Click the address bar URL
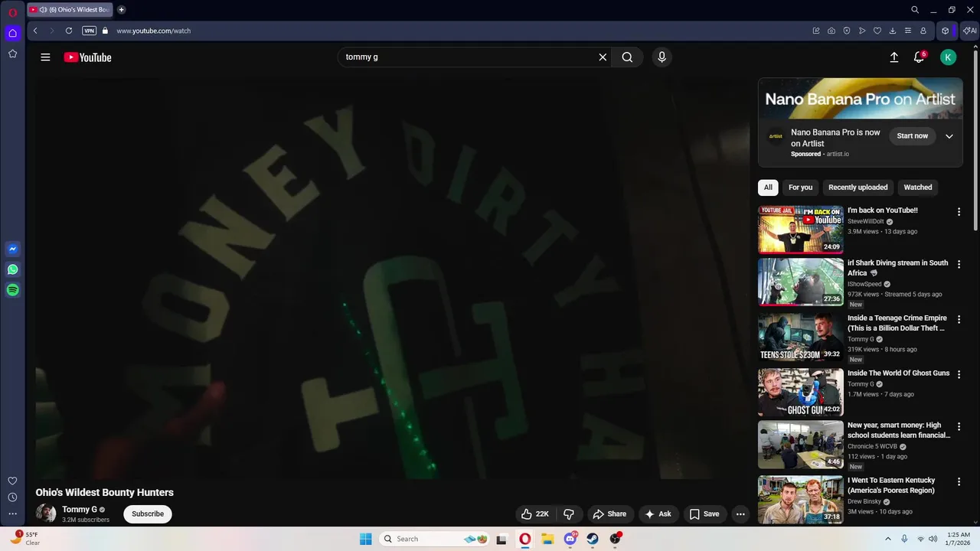The width and height of the screenshot is (980, 551). pyautogui.click(x=153, y=31)
